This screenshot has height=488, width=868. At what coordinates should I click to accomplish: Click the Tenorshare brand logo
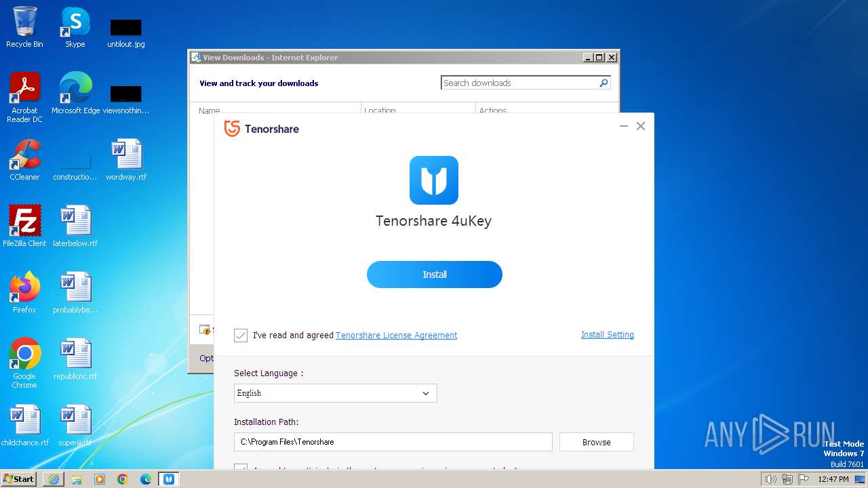262,129
